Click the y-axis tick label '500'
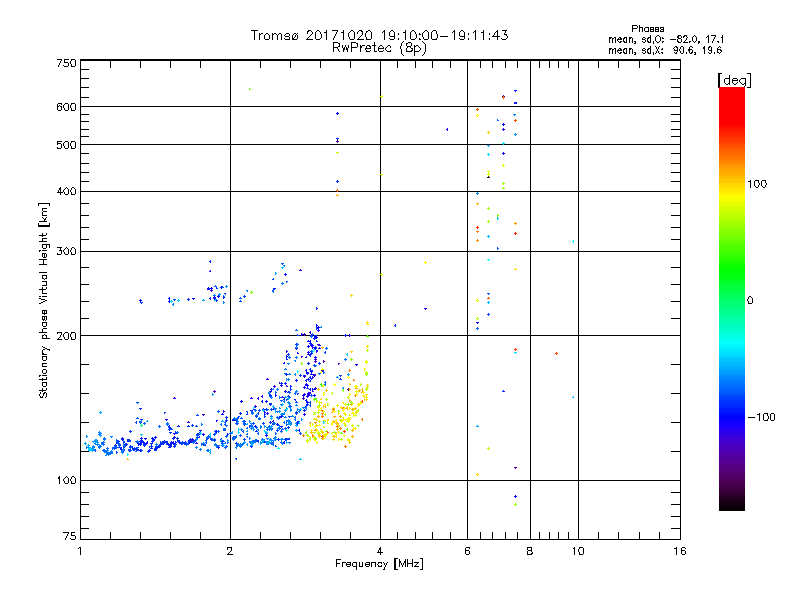The height and width of the screenshot is (600, 800). [x=66, y=145]
